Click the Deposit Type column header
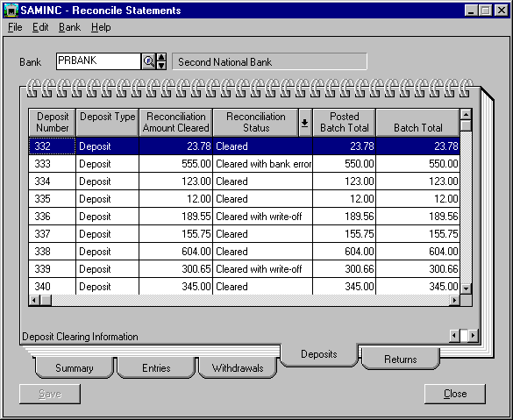The height and width of the screenshot is (420, 513). tap(107, 123)
